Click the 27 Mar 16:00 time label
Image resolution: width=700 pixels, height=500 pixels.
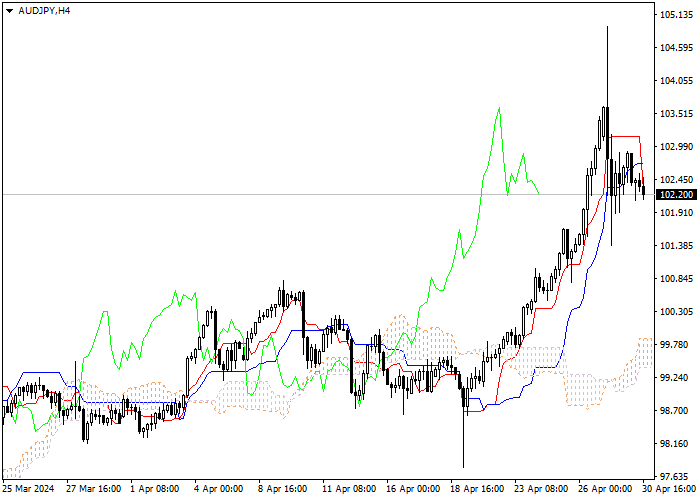(x=94, y=489)
